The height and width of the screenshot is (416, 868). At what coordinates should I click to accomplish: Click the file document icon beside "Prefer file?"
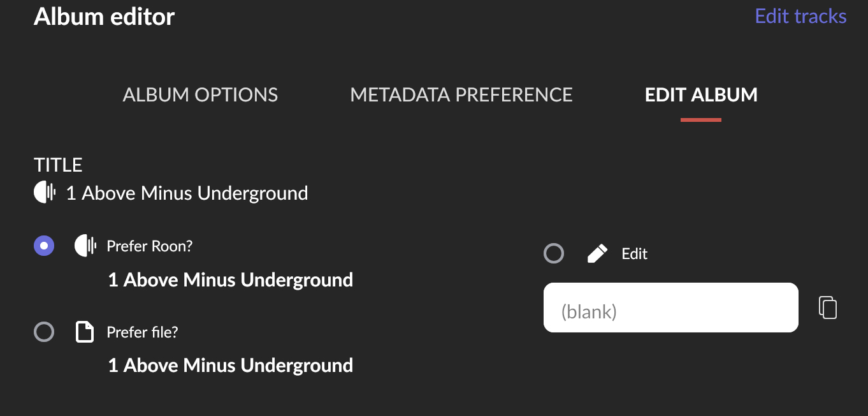coord(85,331)
